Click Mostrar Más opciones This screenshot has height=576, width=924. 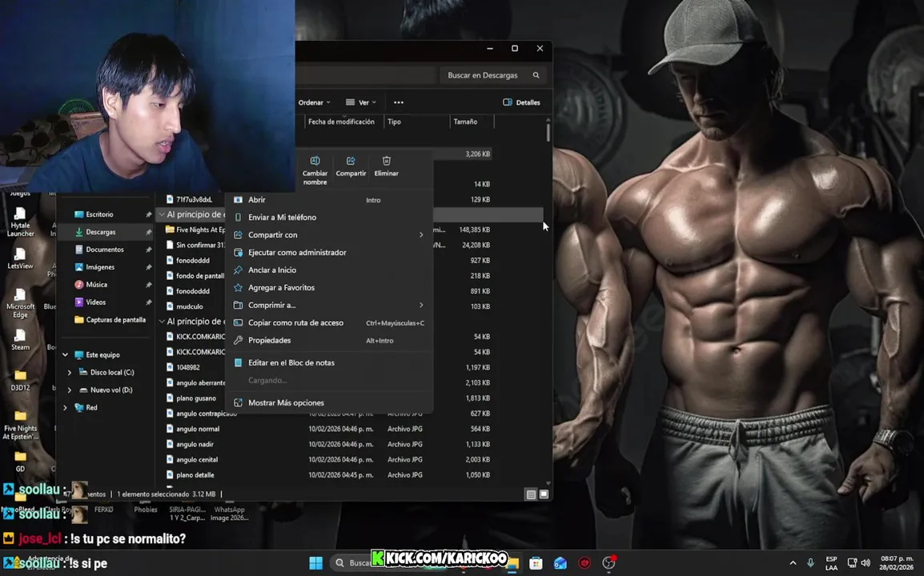[x=330, y=403]
